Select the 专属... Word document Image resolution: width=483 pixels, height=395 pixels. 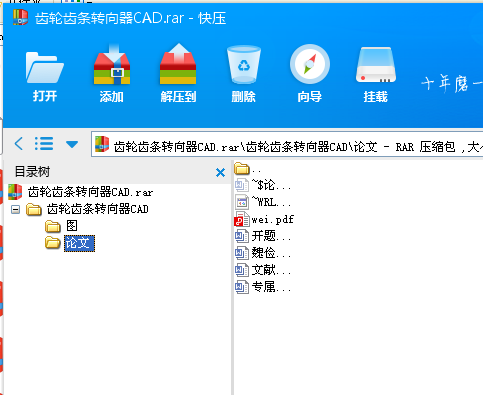pos(263,287)
